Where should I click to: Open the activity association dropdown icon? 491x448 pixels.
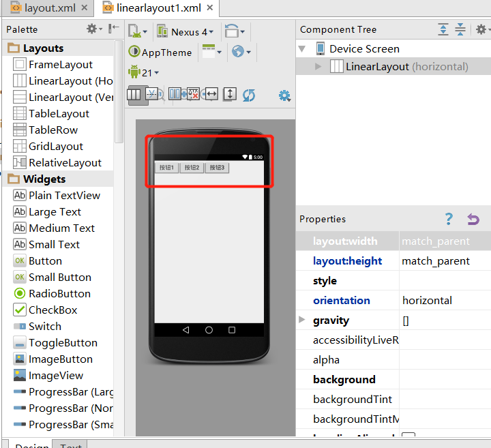tap(211, 51)
